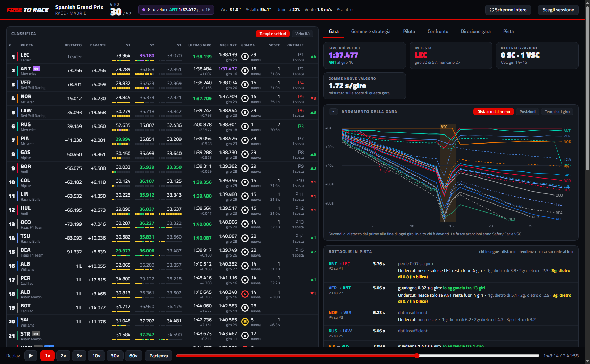Click the Schermo intero button
Screen dimensions: 590x364
[x=508, y=10]
